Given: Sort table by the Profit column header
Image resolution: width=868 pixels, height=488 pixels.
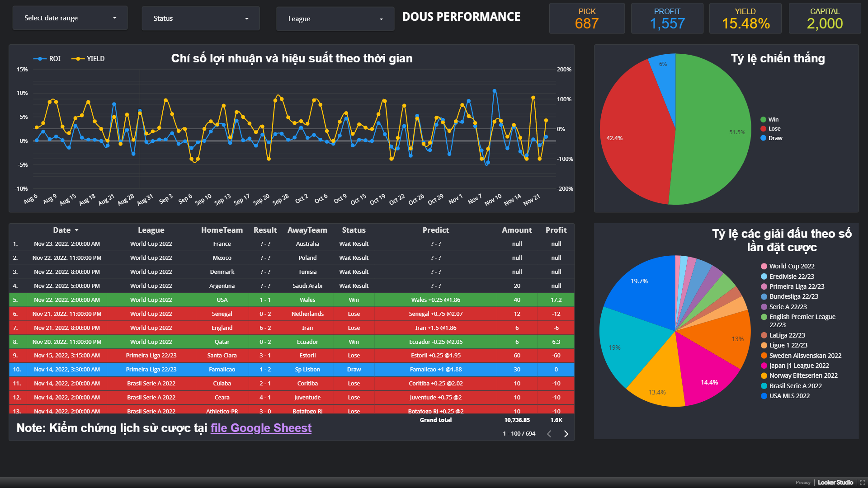Looking at the screenshot, I should point(556,230).
